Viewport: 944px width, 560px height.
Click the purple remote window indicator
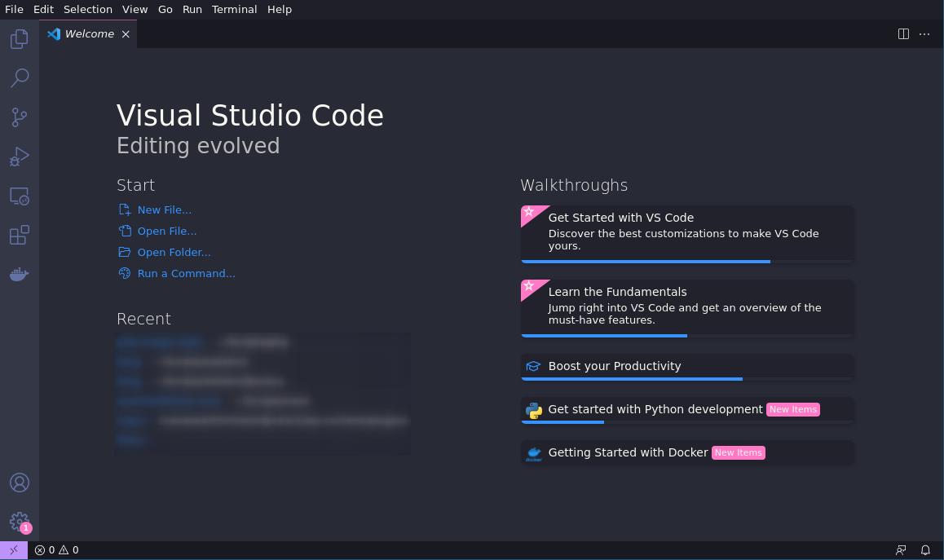tap(14, 549)
